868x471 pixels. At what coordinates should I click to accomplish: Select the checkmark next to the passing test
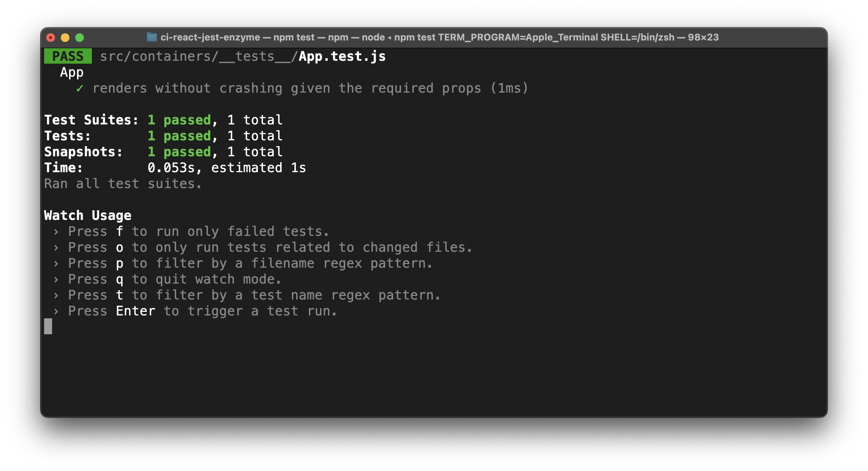click(x=79, y=88)
